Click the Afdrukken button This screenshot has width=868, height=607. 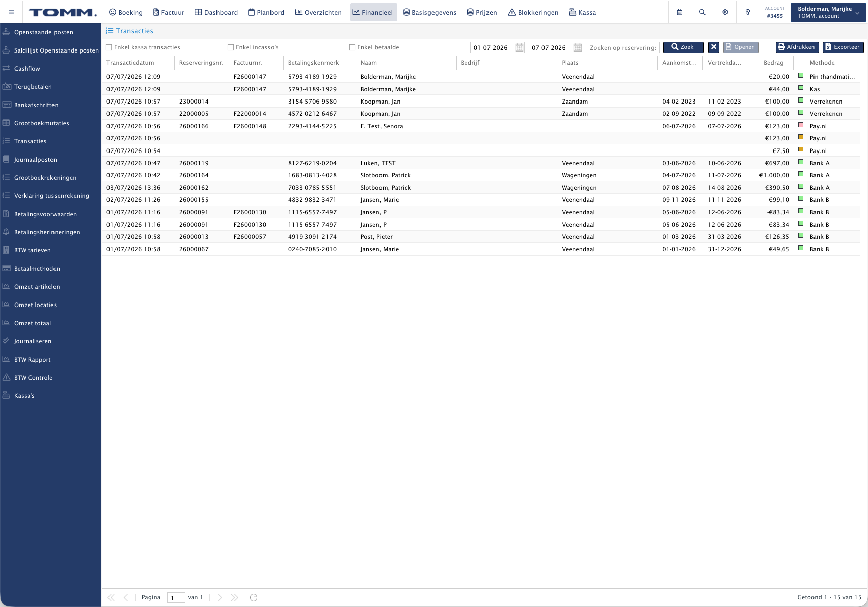pos(796,47)
